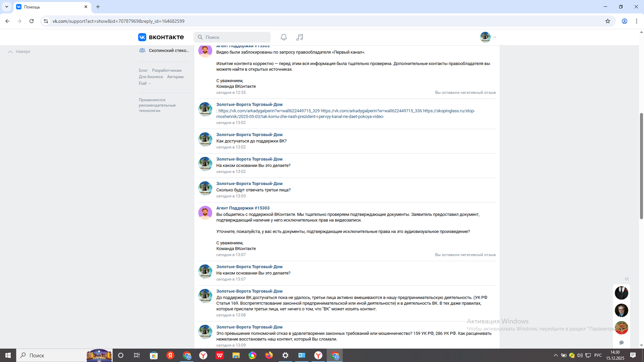This screenshot has height=362, width=644.
Task: Bookmark this page with star icon
Action: tap(608, 21)
